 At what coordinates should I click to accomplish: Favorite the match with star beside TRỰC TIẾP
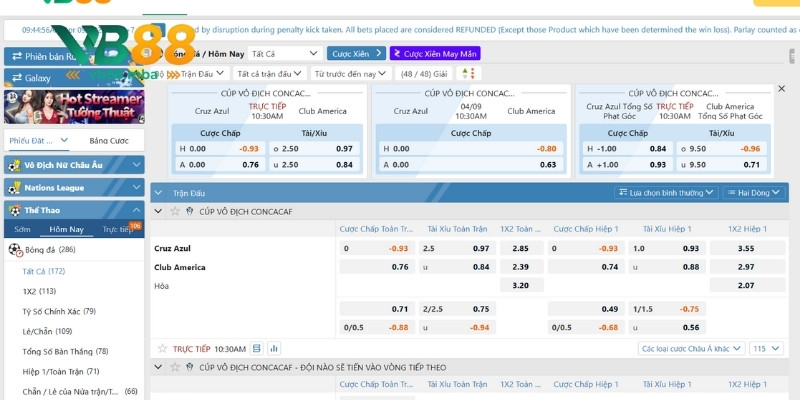pos(162,349)
